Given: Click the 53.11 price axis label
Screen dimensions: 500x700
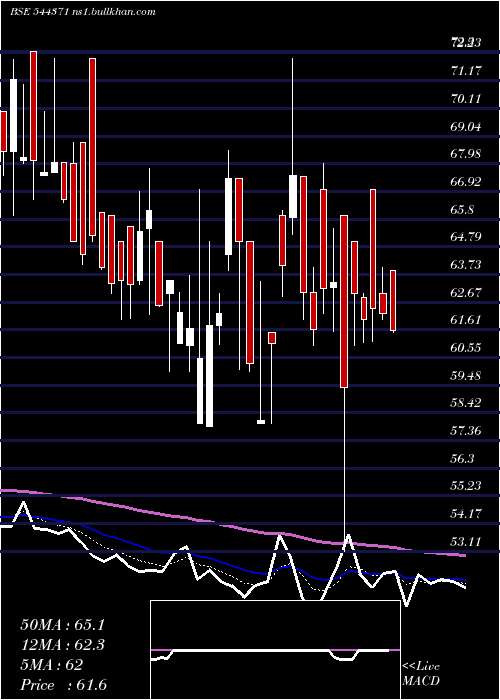Looking at the screenshot, I should point(466,541).
